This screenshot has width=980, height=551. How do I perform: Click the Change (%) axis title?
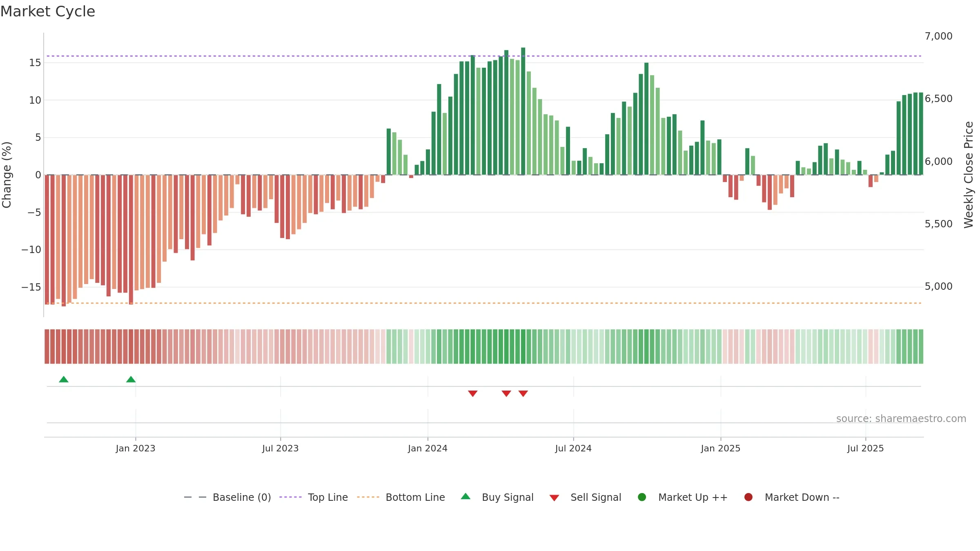click(x=7, y=175)
